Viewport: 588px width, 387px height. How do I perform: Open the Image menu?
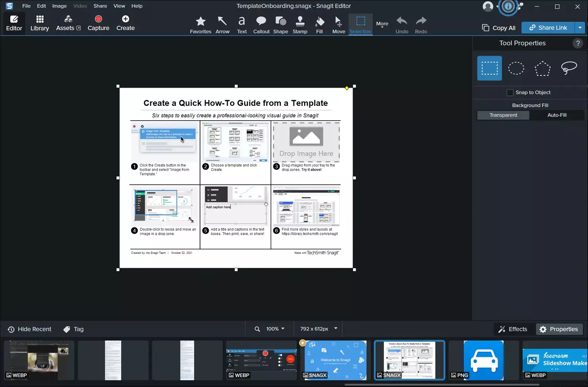59,6
